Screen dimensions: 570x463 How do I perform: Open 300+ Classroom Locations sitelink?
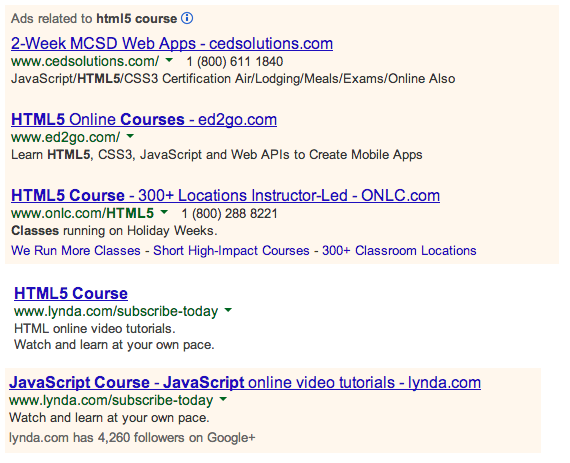(399, 250)
